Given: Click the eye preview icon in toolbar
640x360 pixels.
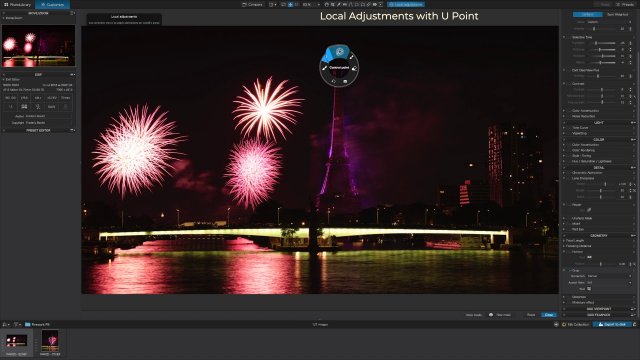Looking at the screenshot, I should (x=374, y=4).
